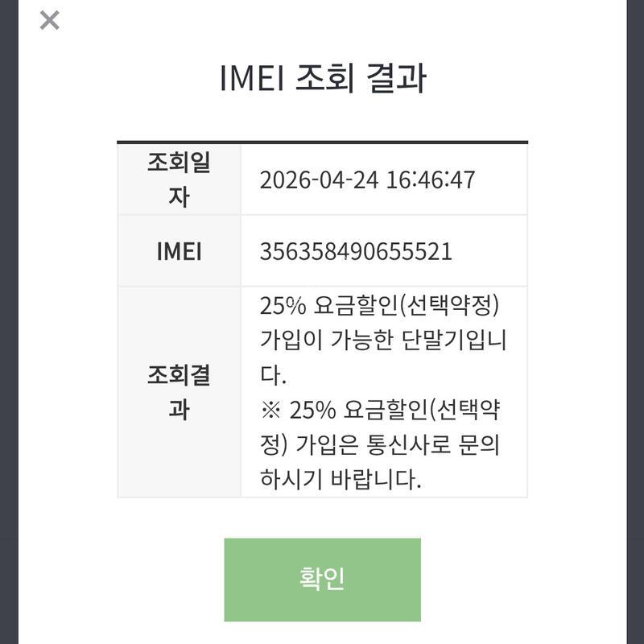644x644 pixels.
Task: Select the IMEI label cell
Action: click(179, 251)
